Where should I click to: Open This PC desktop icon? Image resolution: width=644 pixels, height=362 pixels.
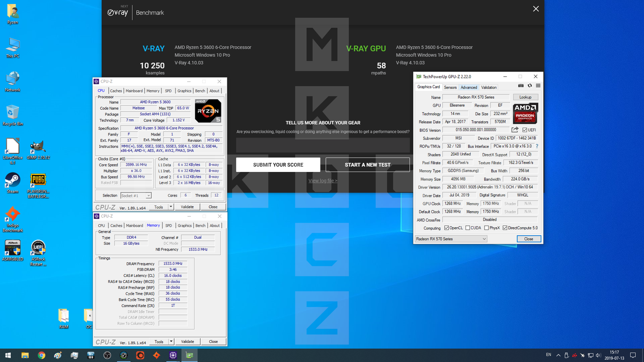tap(13, 48)
